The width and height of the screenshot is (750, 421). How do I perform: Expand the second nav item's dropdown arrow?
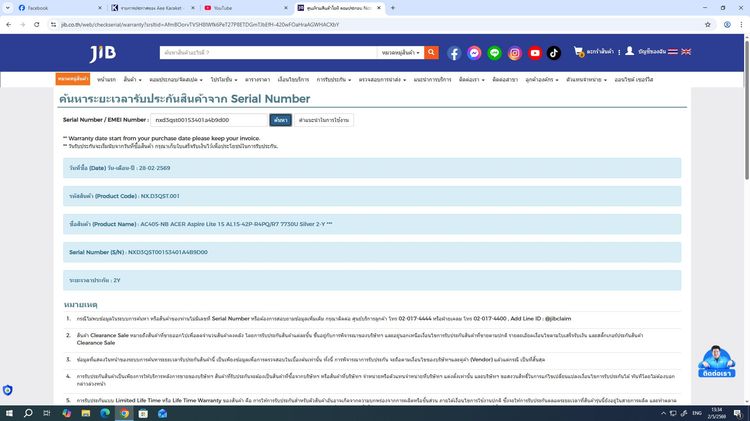(140, 80)
